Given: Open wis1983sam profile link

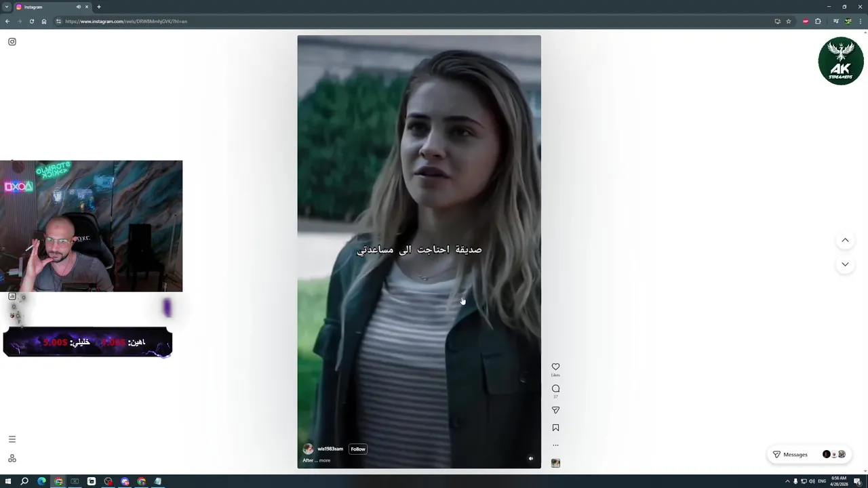Looking at the screenshot, I should (330, 449).
